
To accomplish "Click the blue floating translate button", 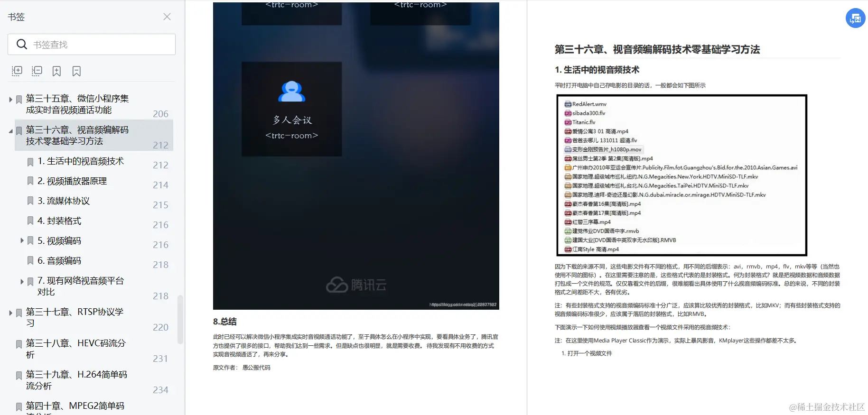I will point(855,18).
